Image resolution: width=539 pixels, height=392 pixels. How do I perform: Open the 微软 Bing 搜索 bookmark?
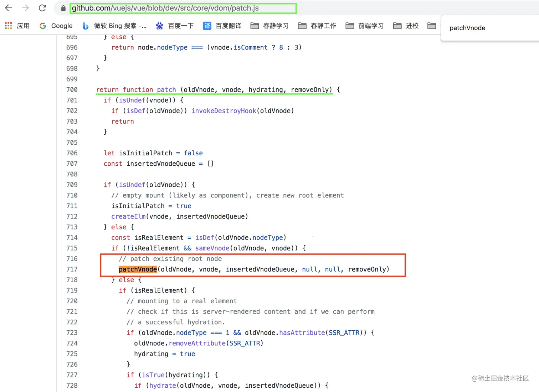114,26
